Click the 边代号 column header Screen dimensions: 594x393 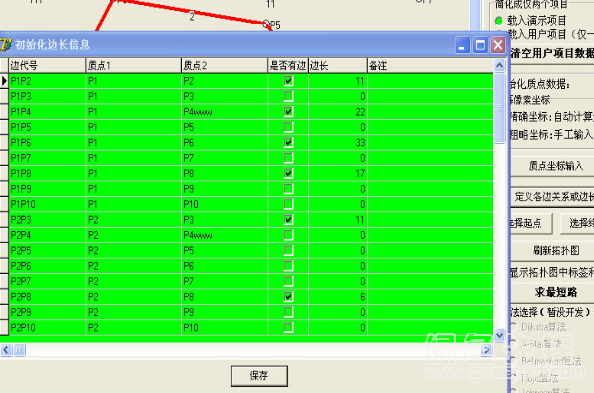tap(47, 66)
